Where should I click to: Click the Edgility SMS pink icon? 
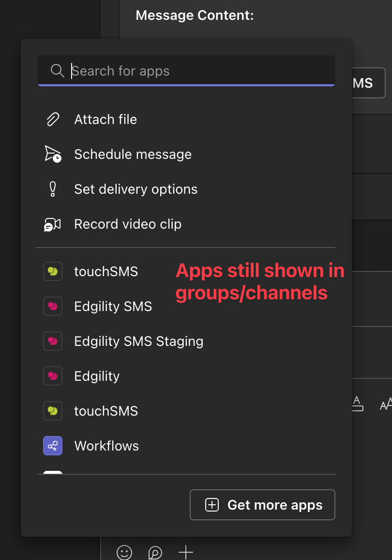coord(53,306)
